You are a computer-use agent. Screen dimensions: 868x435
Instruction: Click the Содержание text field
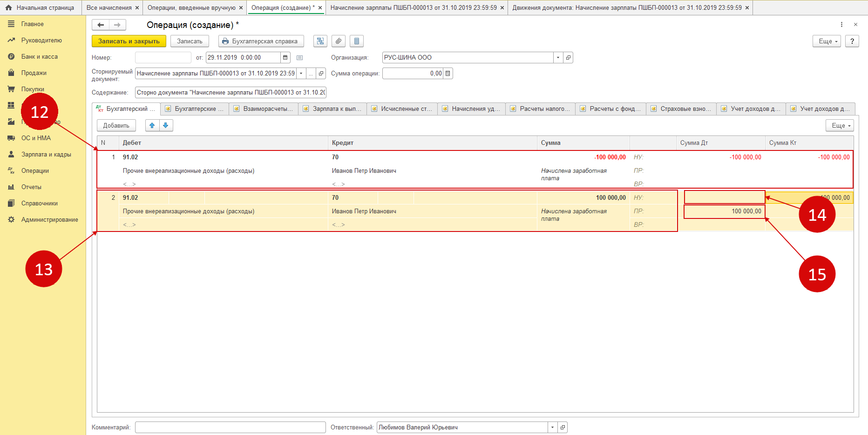point(231,92)
